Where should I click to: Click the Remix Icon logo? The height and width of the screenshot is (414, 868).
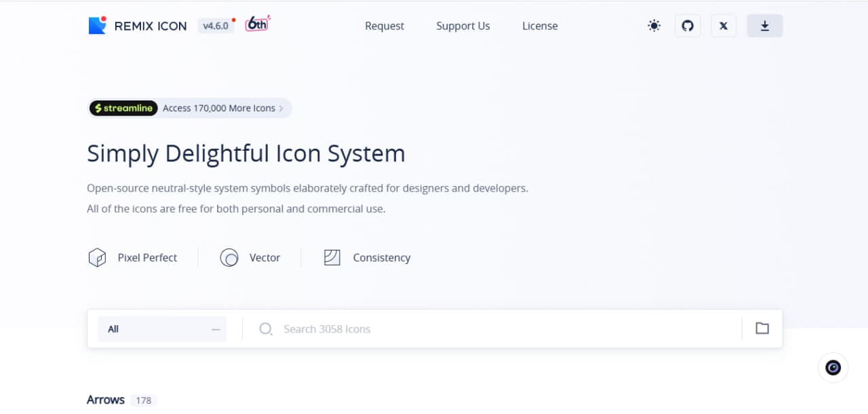coord(138,26)
